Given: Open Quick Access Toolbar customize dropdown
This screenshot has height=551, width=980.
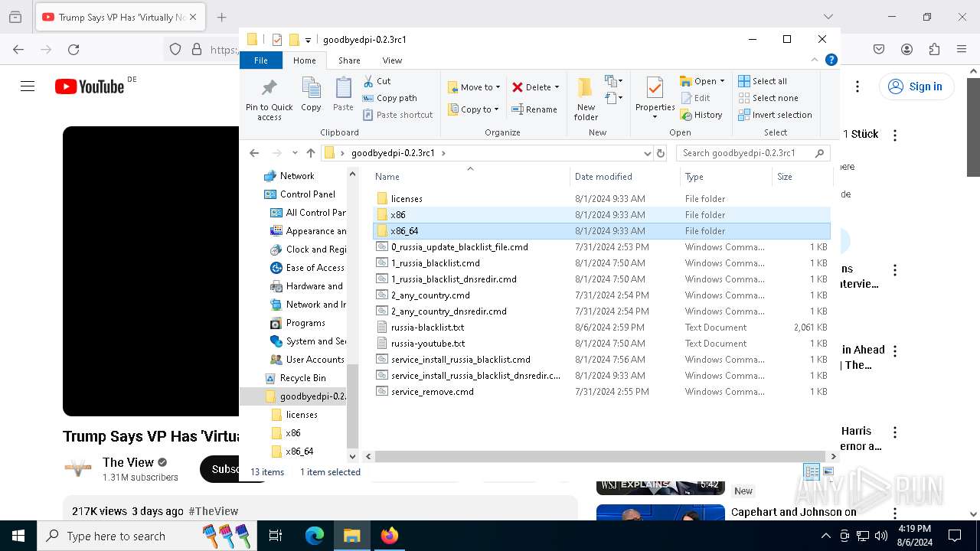Looking at the screenshot, I should coord(308,40).
